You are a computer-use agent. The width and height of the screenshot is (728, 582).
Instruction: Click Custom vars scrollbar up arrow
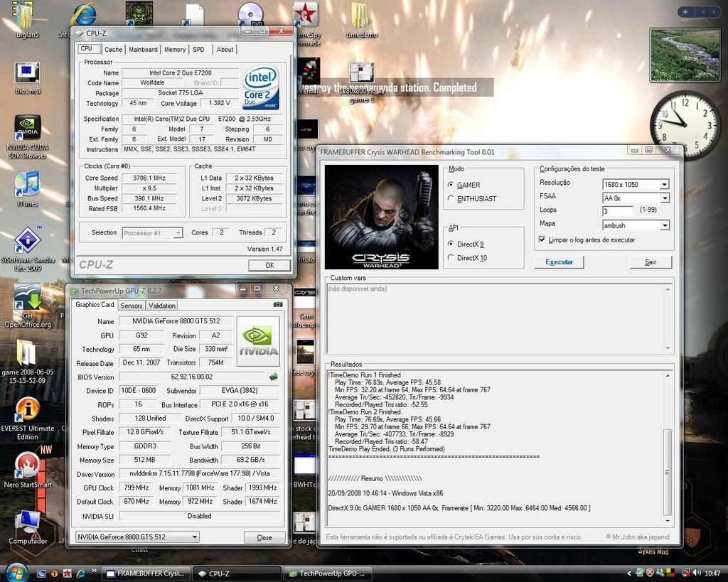[668, 289]
